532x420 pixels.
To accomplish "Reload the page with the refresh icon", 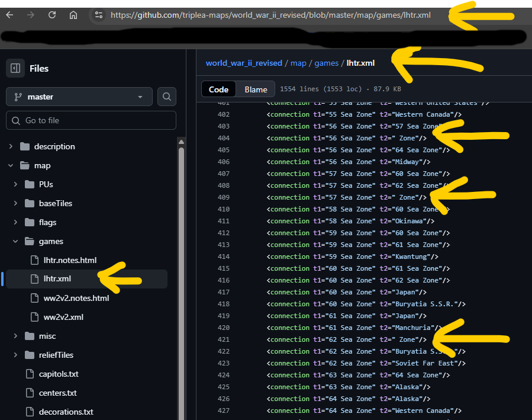I will coord(52,15).
